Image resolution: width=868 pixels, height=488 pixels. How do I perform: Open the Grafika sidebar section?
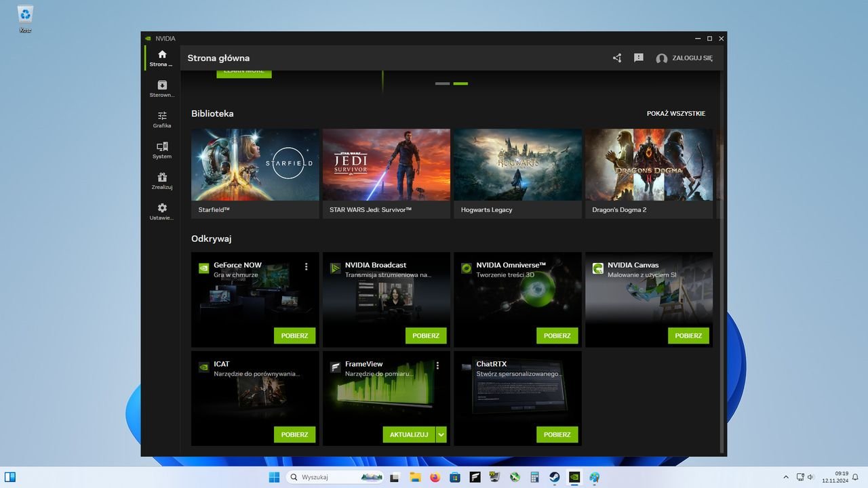(162, 119)
